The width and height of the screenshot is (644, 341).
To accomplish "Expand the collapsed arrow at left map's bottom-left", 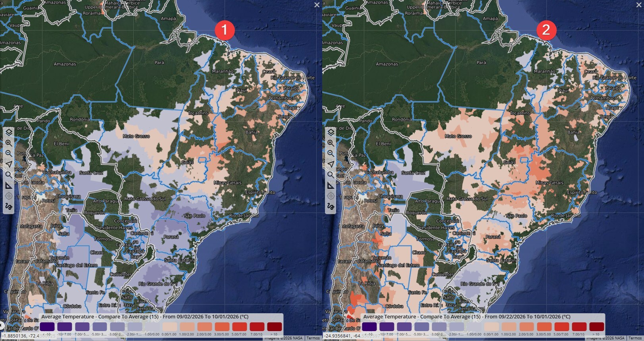I will pyautogui.click(x=2, y=326).
